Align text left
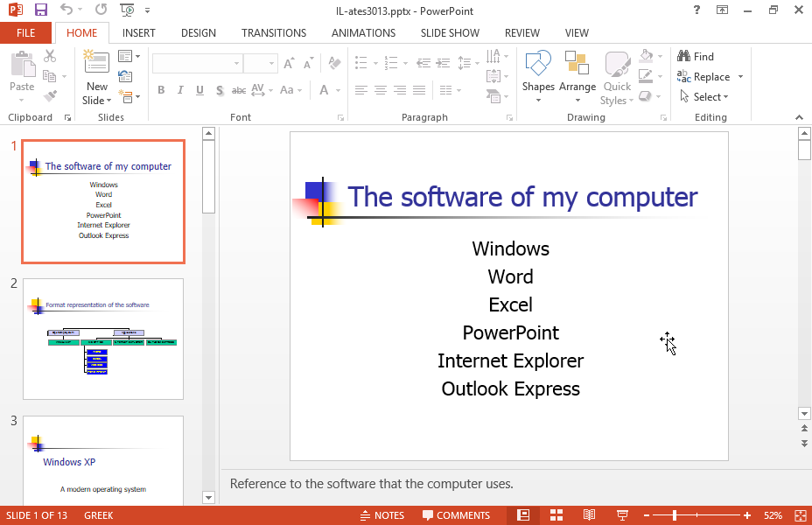This screenshot has height=525, width=812. [x=361, y=91]
